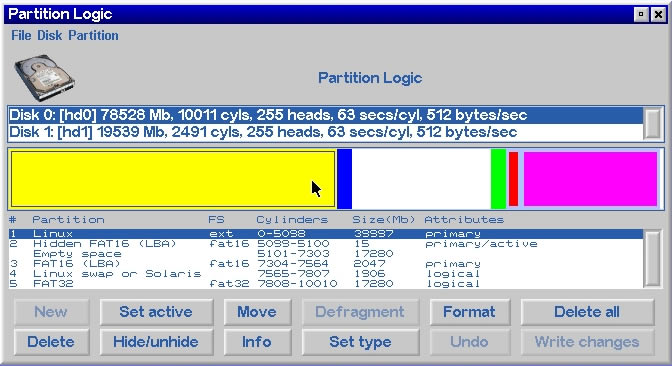Image resolution: width=672 pixels, height=366 pixels.
Task: Click the Delete all button
Action: pyautogui.click(x=587, y=312)
